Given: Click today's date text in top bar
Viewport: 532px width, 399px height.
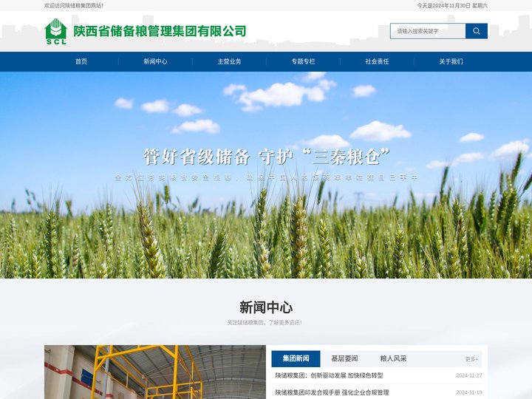Looking at the screenshot, I should tap(452, 6).
